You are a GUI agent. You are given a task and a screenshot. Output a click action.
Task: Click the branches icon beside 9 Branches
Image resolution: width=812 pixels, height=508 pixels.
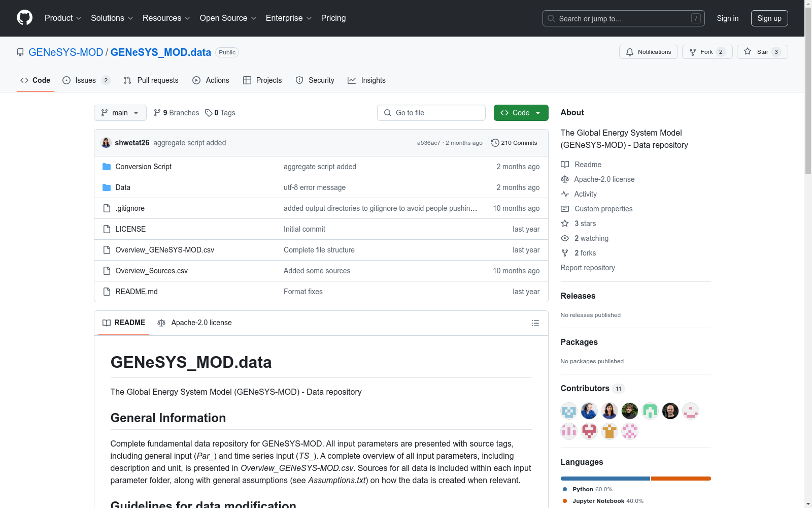[x=157, y=113]
